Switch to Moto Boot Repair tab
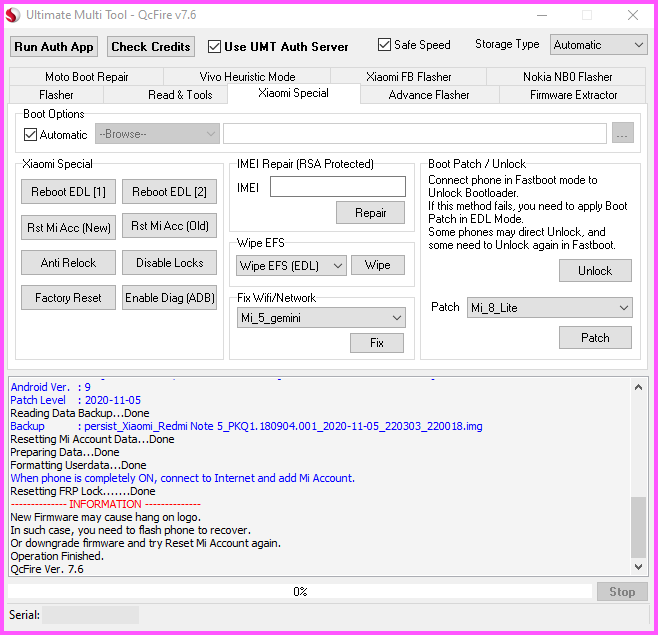The height and width of the screenshot is (635, 658). (x=86, y=77)
